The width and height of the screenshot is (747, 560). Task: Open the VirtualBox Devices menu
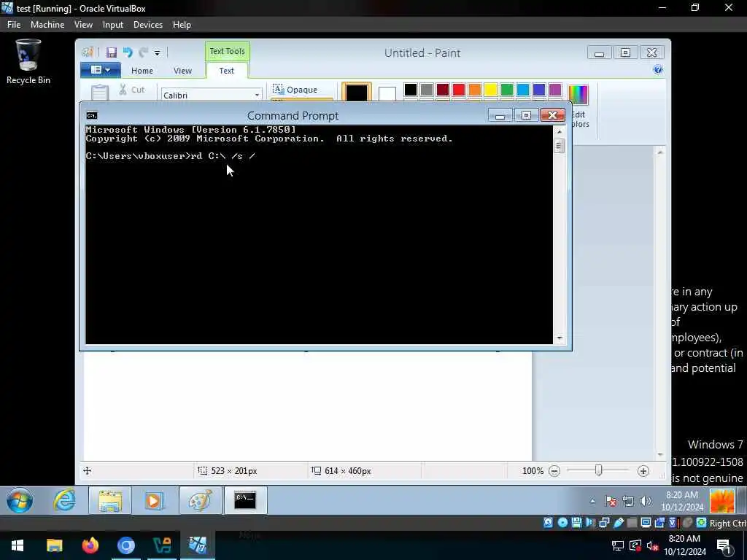pyautogui.click(x=147, y=25)
